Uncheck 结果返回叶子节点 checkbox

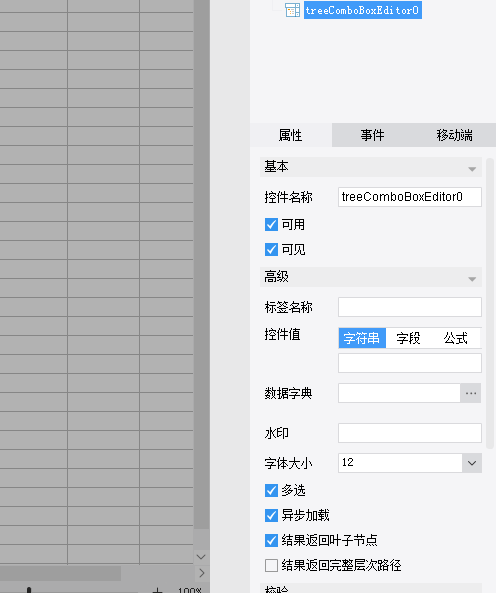271,540
